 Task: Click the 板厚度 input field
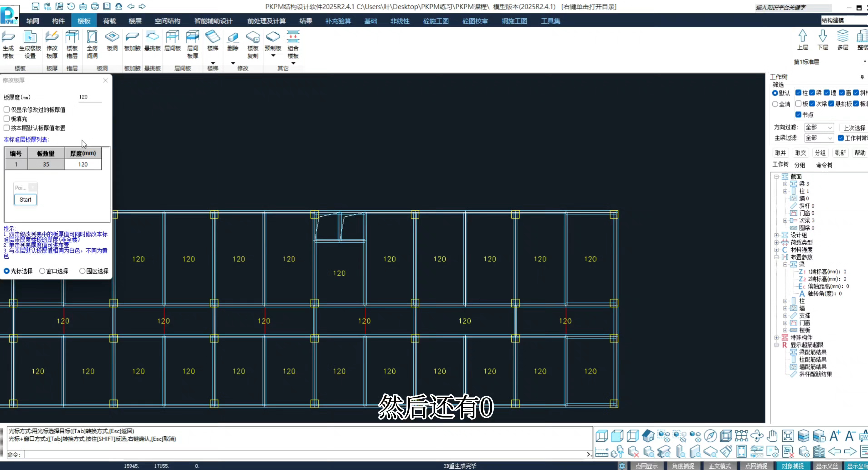[89, 97]
